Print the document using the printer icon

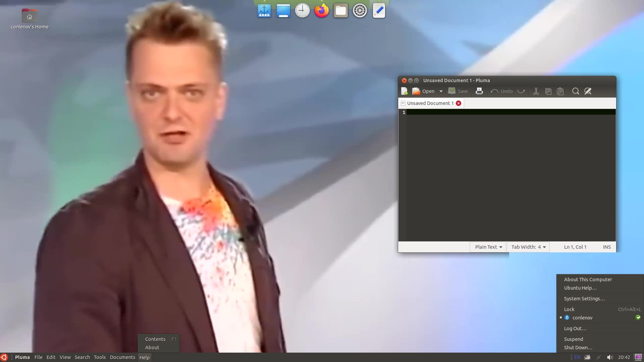(x=479, y=91)
